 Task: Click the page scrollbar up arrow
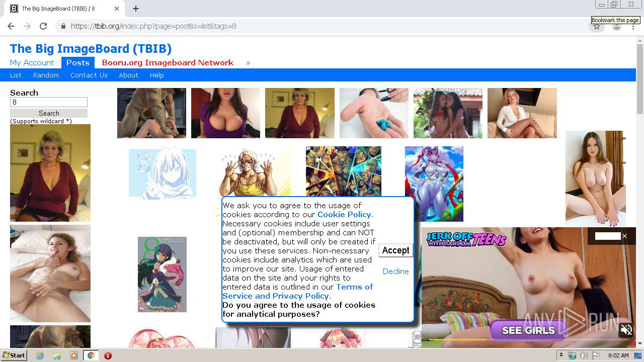pyautogui.click(x=640, y=41)
